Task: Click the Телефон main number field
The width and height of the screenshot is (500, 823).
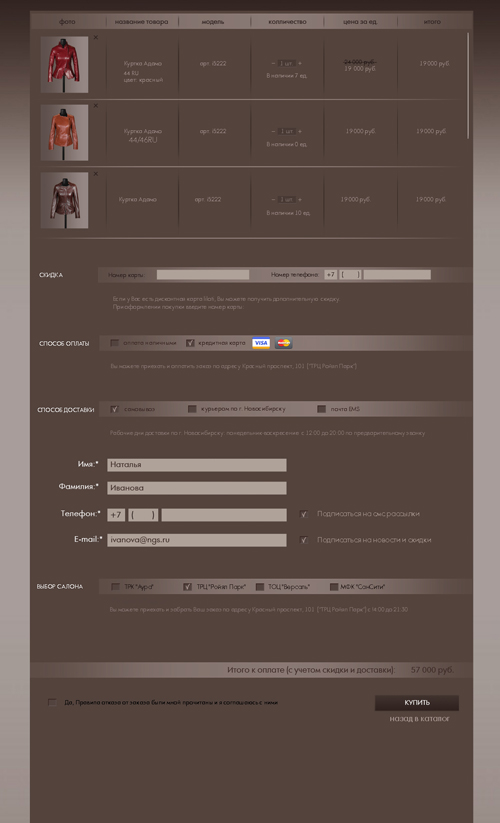Action: coord(224,515)
